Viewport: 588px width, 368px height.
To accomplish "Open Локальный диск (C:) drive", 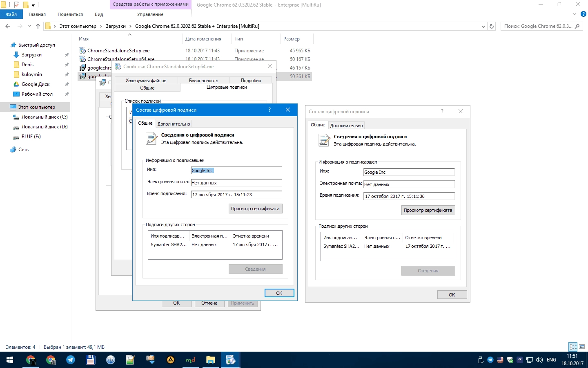I will click(45, 117).
